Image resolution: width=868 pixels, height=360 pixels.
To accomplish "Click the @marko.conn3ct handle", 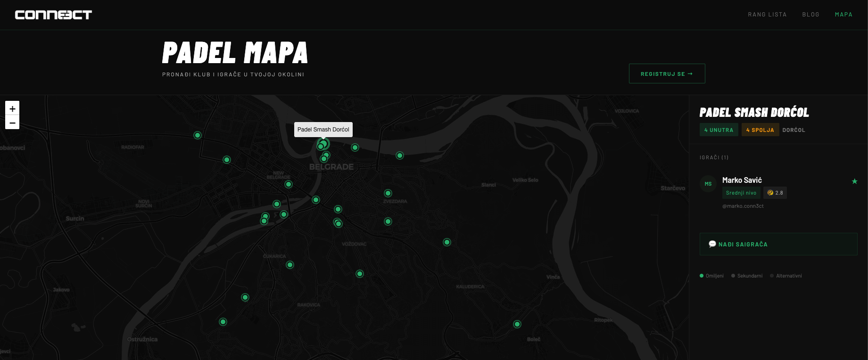I will [x=743, y=206].
